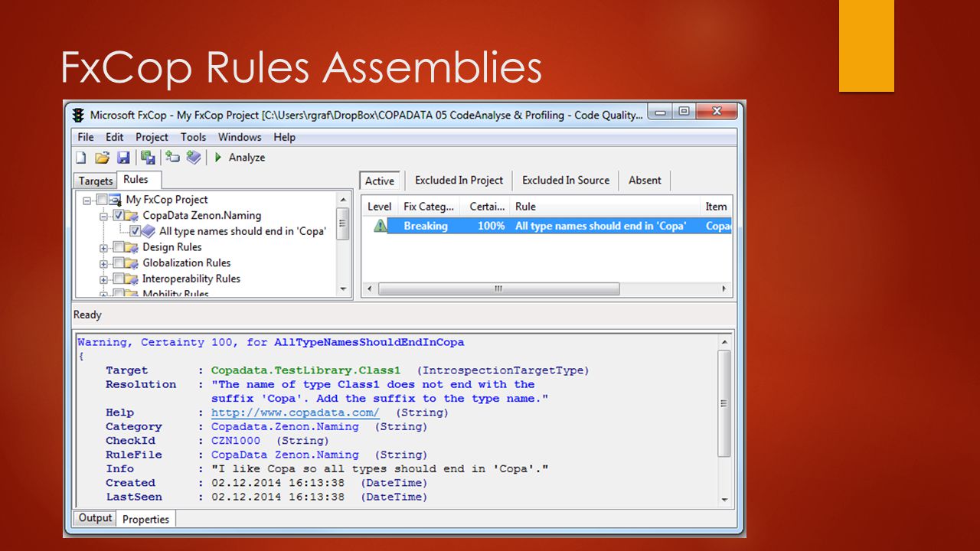
Task: Open the http://www.copadata.com/ help link
Action: click(x=296, y=412)
